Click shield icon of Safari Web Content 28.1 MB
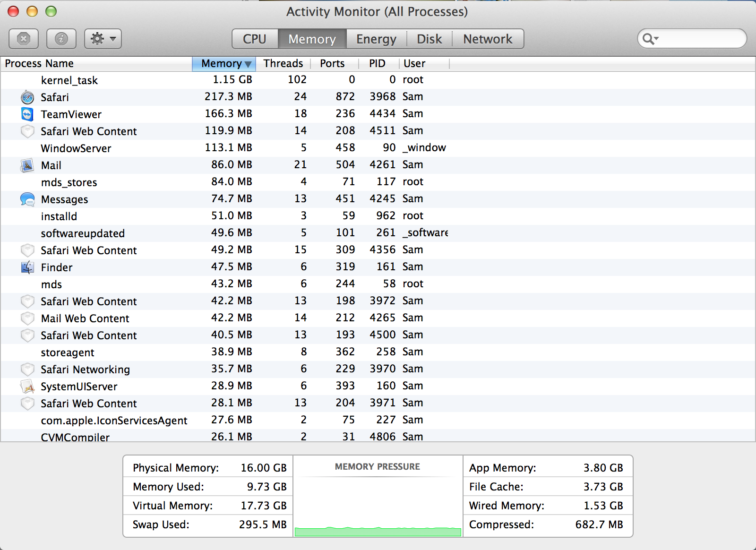Viewport: 756px width, 550px height. [27, 404]
